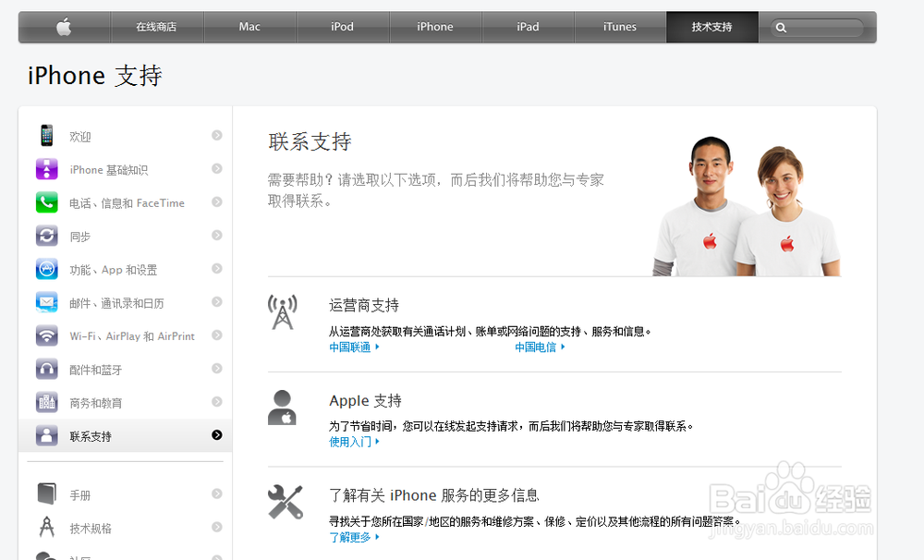Open the 了解更多 link
Image resolution: width=924 pixels, height=560 pixels.
pos(354,537)
